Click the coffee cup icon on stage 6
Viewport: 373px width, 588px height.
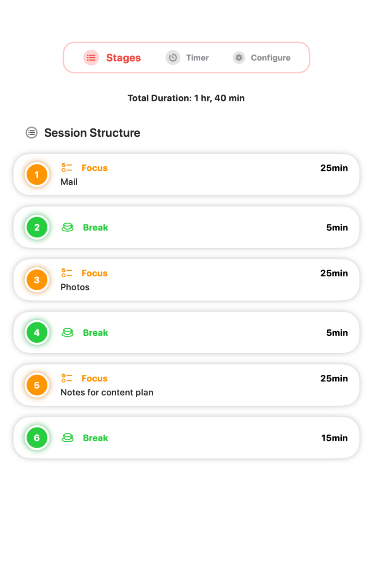point(67,438)
